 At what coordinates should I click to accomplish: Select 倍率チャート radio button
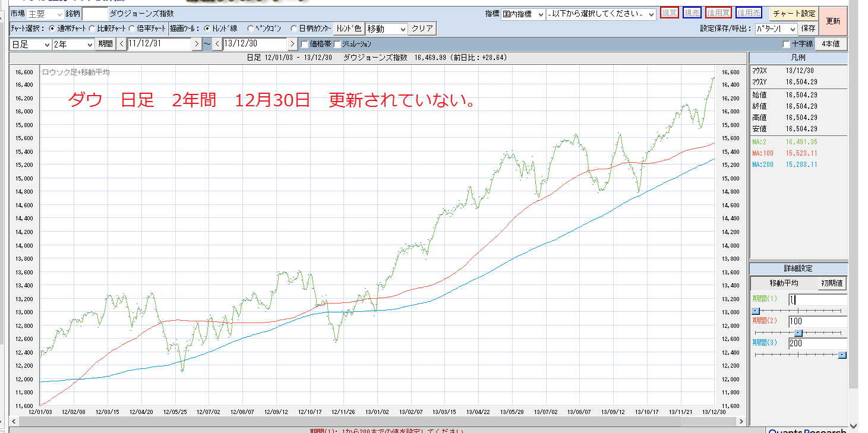pyautogui.click(x=132, y=28)
